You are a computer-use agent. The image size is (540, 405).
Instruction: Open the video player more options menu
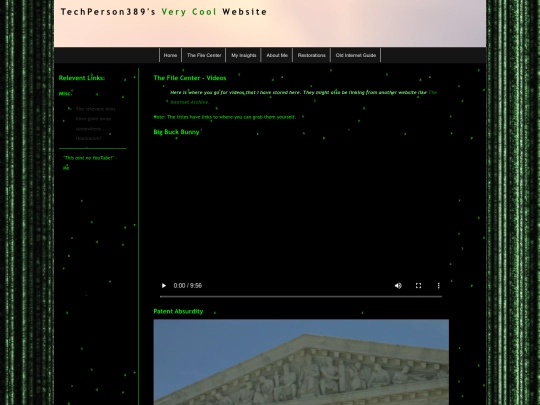438,285
